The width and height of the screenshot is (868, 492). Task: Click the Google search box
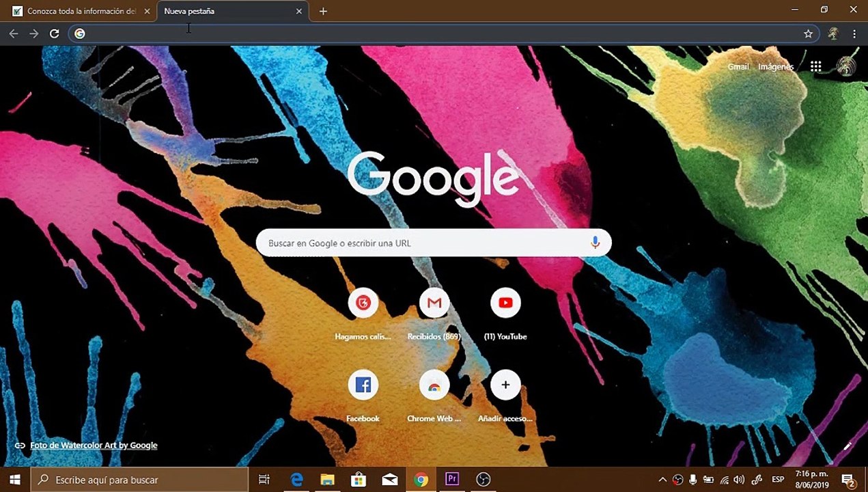coord(434,243)
